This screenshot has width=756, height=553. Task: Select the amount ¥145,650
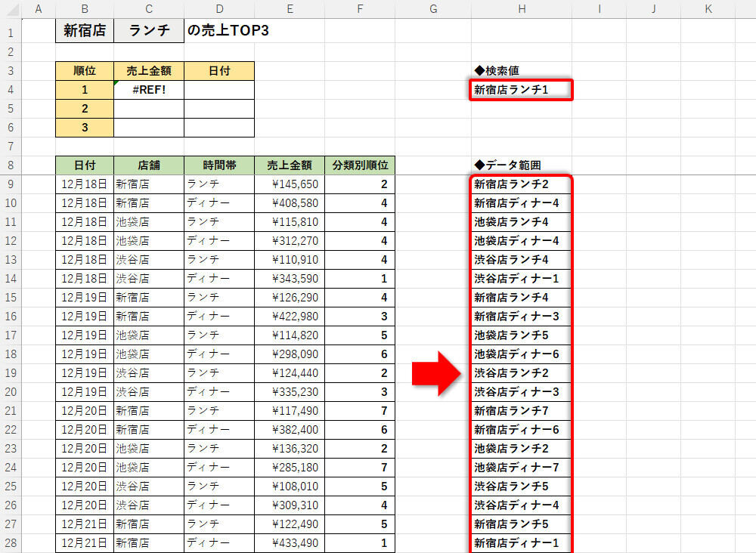pyautogui.click(x=290, y=184)
